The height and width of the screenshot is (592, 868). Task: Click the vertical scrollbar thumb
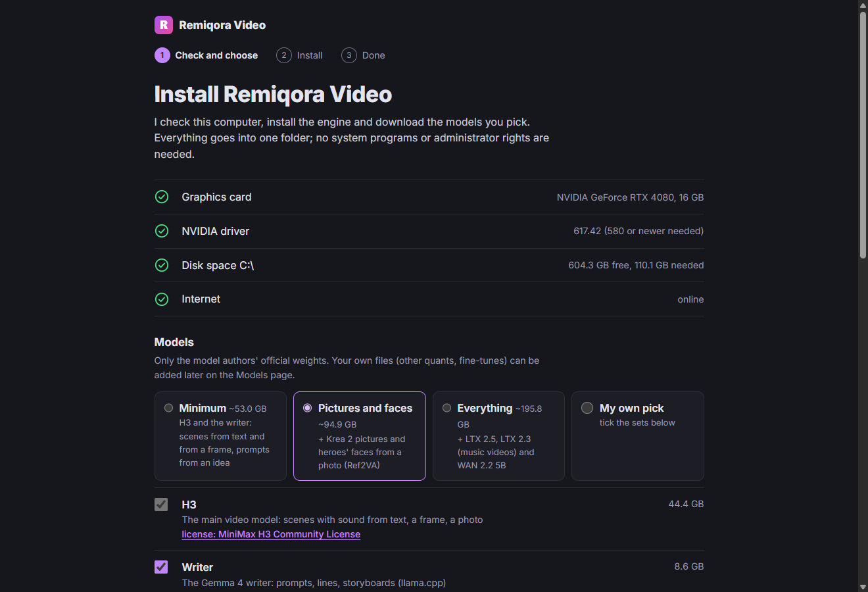point(863,135)
